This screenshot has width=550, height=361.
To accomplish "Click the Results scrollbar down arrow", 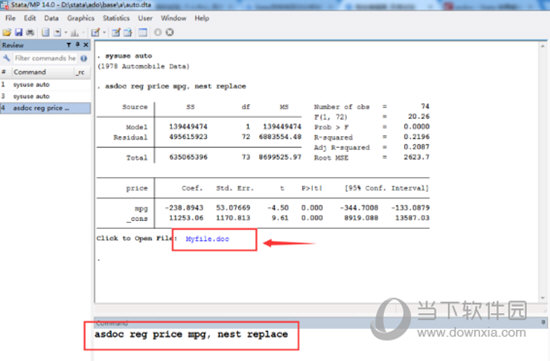I will click(x=543, y=298).
